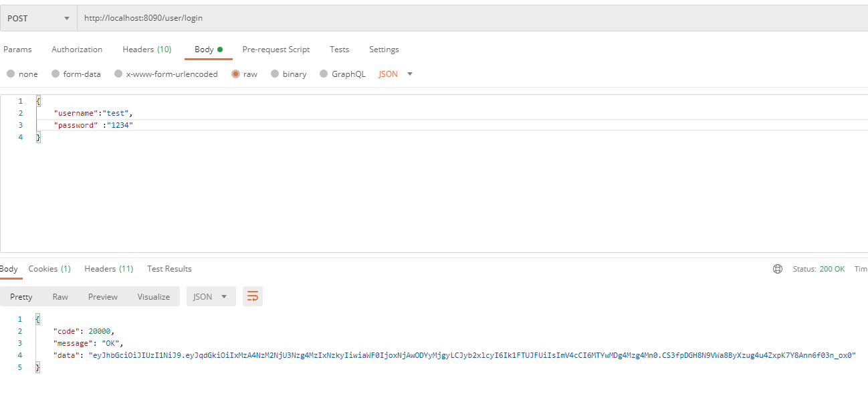
Task: Switch response view to Raw
Action: coord(60,297)
